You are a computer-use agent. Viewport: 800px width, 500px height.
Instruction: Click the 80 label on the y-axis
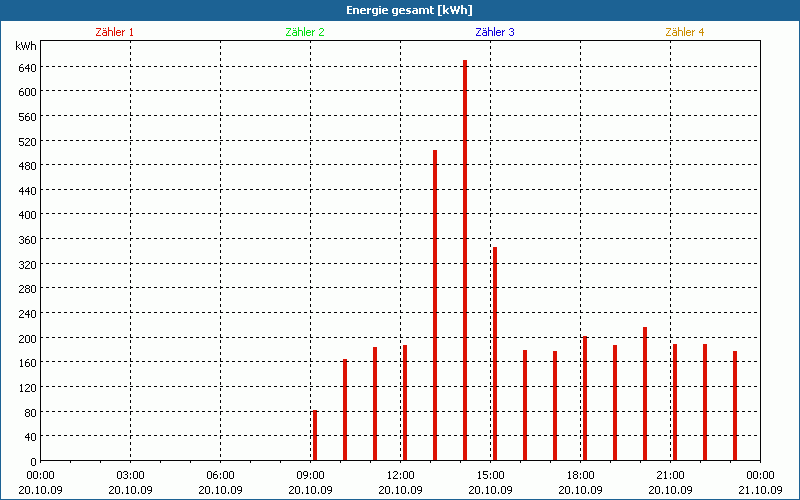pyautogui.click(x=31, y=412)
